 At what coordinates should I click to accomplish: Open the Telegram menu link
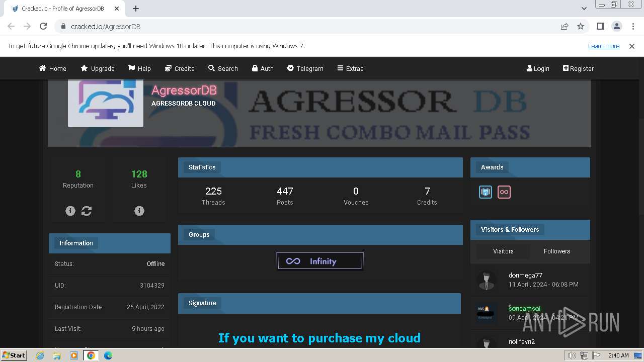click(x=305, y=68)
